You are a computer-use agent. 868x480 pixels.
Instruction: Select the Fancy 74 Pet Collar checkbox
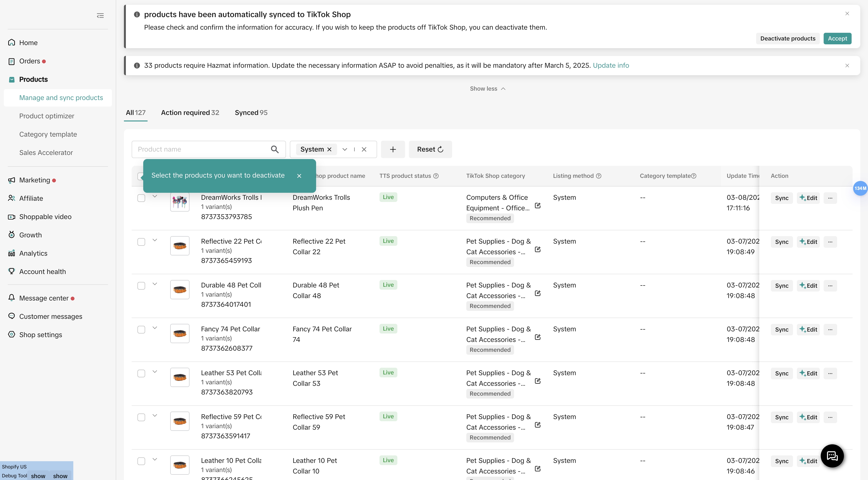(141, 329)
